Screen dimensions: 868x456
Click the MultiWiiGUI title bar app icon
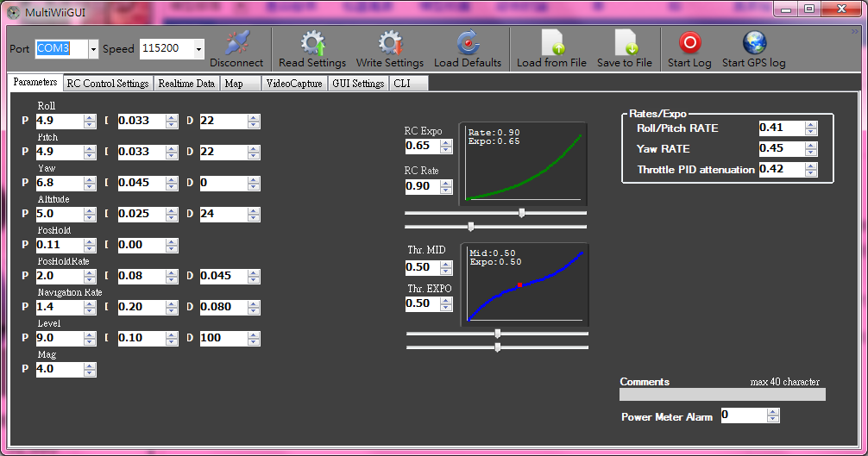pyautogui.click(x=13, y=12)
